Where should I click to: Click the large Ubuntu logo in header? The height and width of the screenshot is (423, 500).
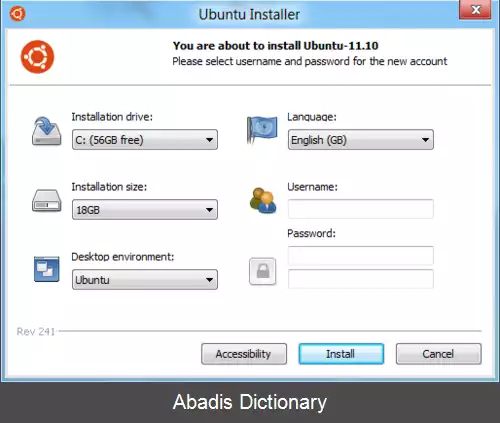37,57
